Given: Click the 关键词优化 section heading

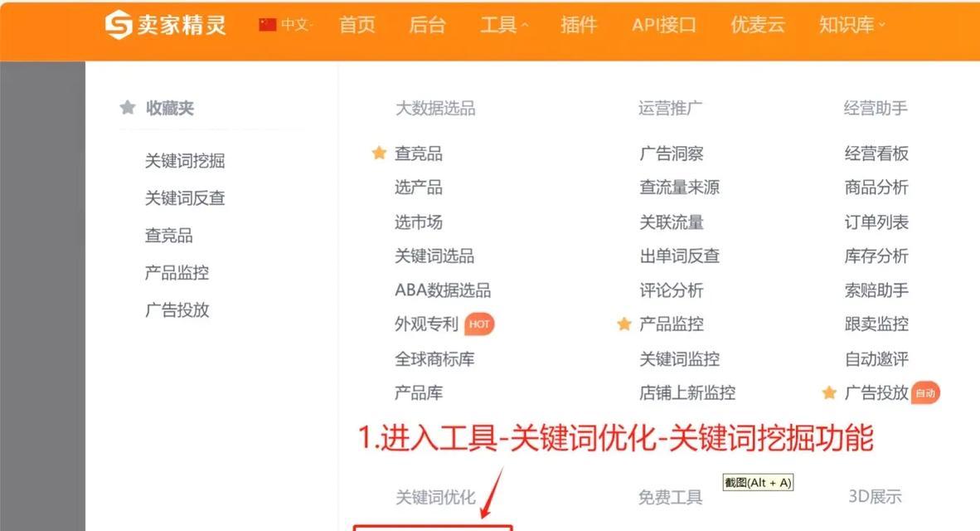Looking at the screenshot, I should tap(435, 497).
